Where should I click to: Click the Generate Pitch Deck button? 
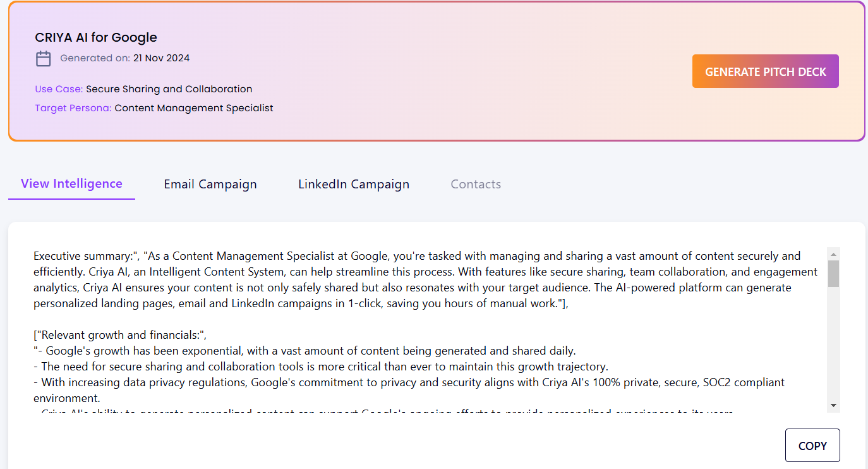pos(765,71)
